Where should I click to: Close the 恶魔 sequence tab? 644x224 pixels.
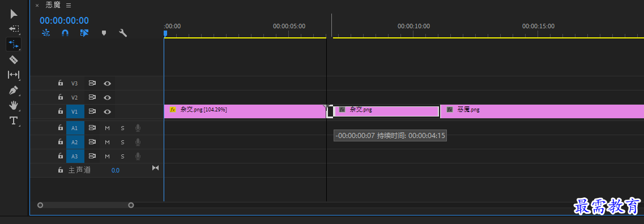[37, 5]
